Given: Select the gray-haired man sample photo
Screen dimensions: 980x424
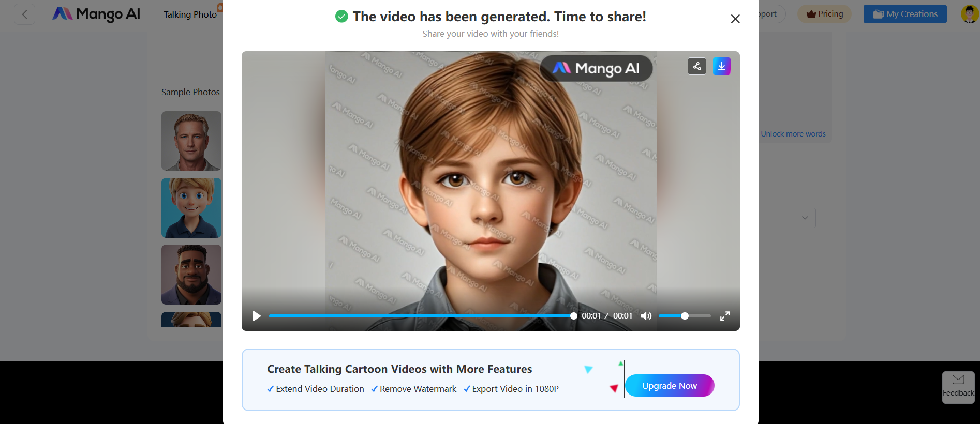Looking at the screenshot, I should pyautogui.click(x=191, y=141).
